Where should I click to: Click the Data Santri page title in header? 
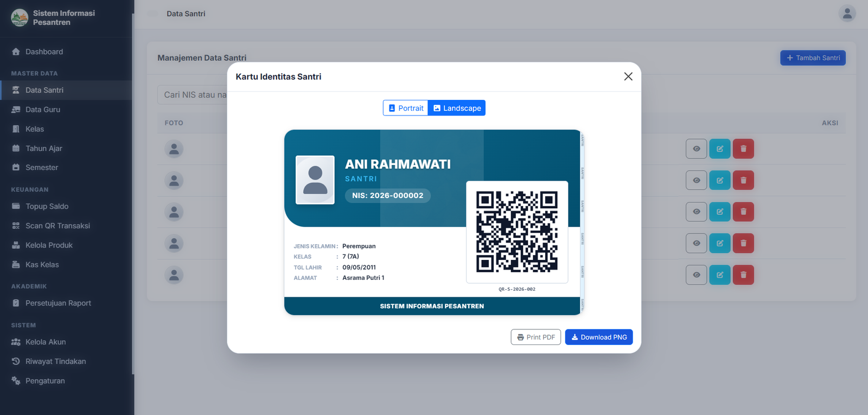tap(186, 14)
